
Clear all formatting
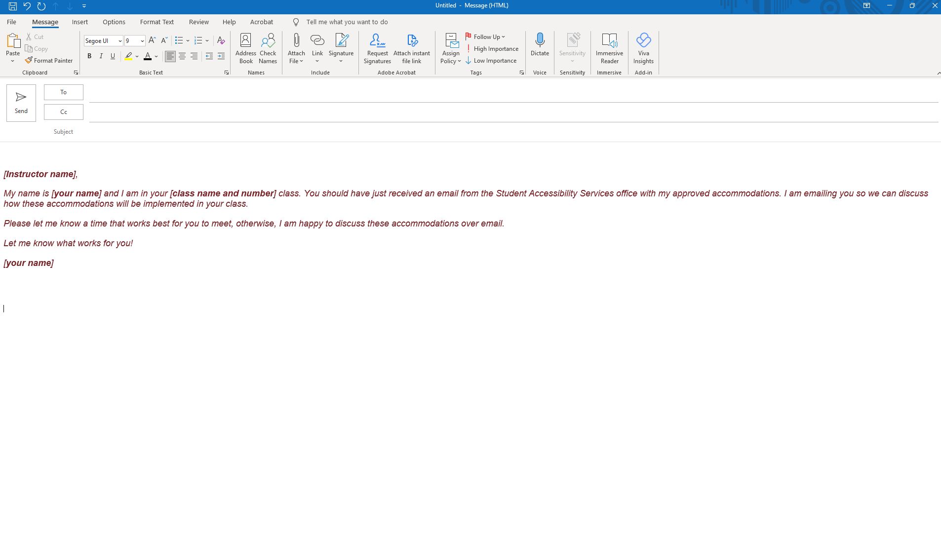click(221, 40)
